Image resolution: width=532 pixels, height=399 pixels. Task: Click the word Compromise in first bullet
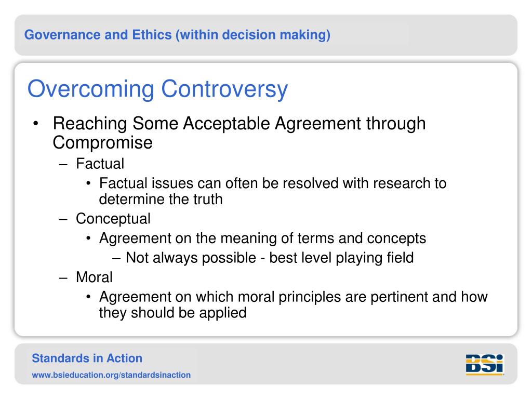click(x=102, y=142)
